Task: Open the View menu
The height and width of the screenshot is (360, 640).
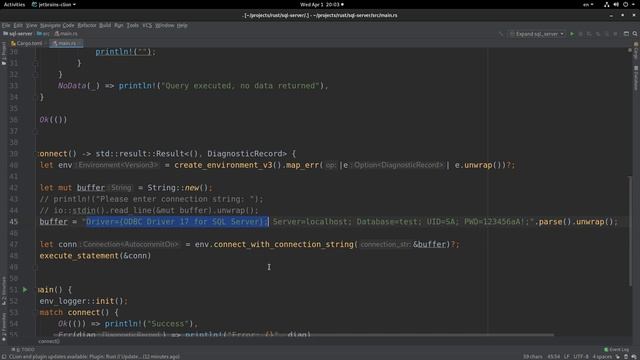Action: (x=31, y=25)
